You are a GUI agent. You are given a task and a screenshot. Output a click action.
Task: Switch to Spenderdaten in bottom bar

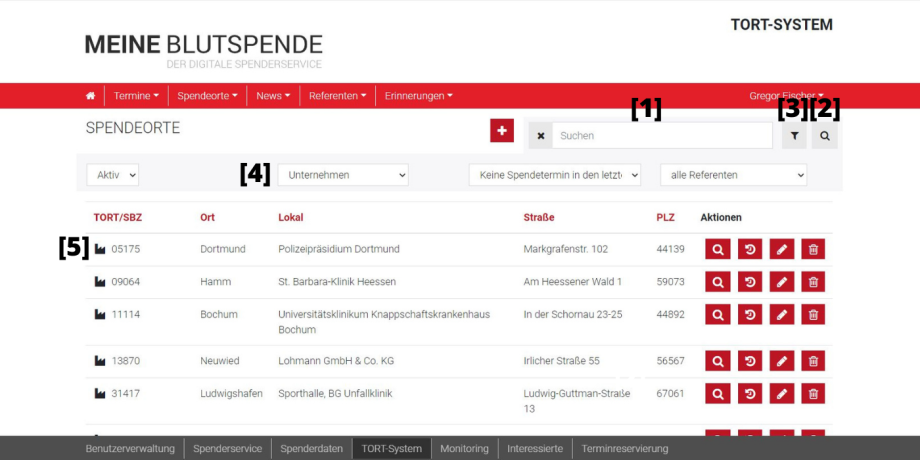point(312,449)
